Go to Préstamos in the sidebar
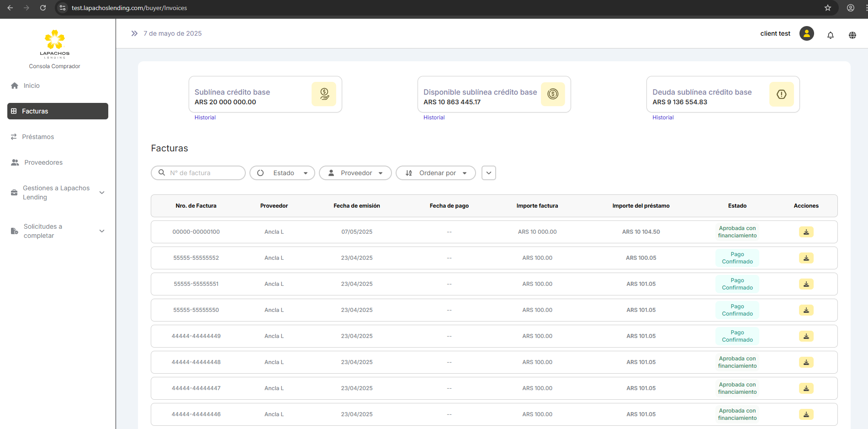This screenshot has width=868, height=429. pos(38,137)
